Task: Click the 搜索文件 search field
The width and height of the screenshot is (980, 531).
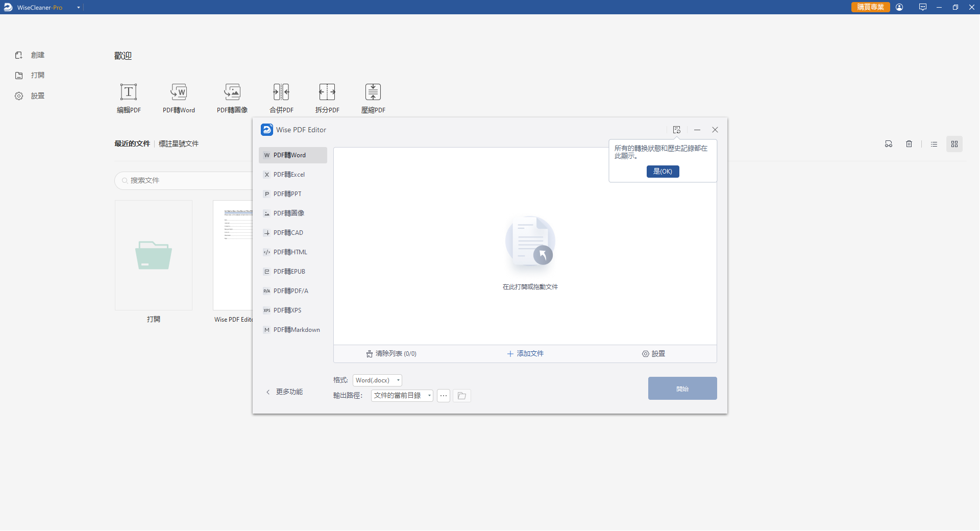Action: [x=184, y=181]
